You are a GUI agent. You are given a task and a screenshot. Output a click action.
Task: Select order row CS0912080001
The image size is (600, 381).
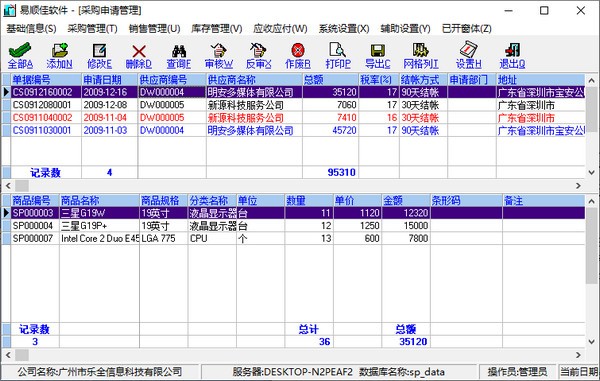[x=293, y=105]
